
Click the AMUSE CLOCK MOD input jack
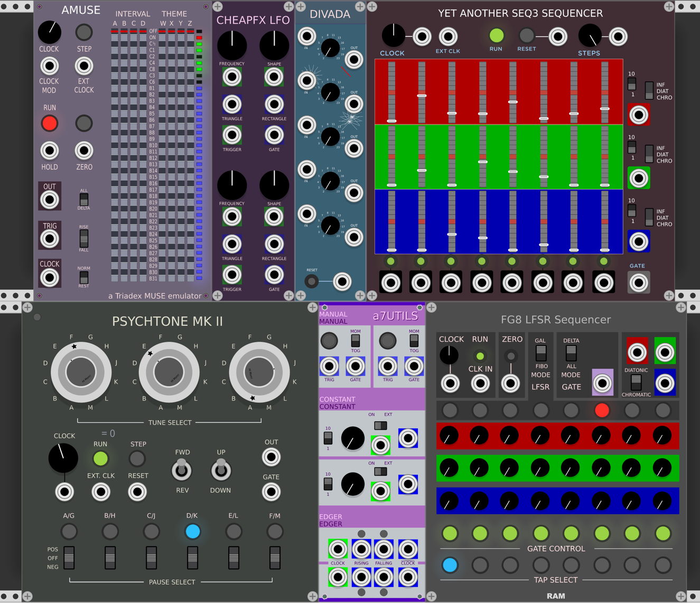pyautogui.click(x=49, y=67)
